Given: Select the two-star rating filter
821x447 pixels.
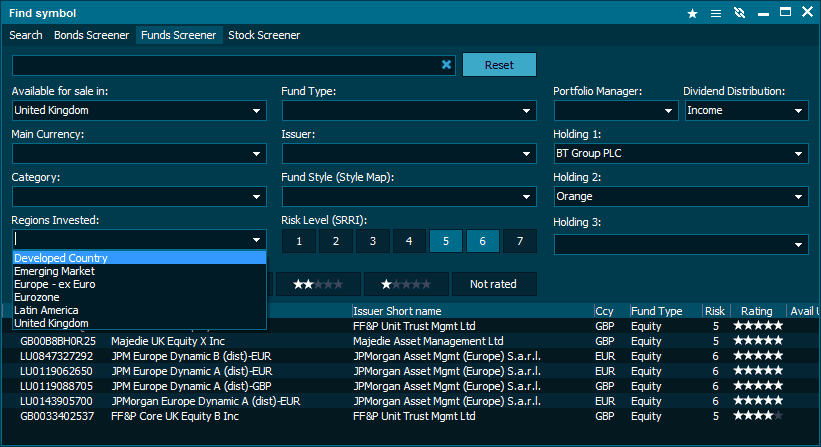Looking at the screenshot, I should (x=318, y=284).
